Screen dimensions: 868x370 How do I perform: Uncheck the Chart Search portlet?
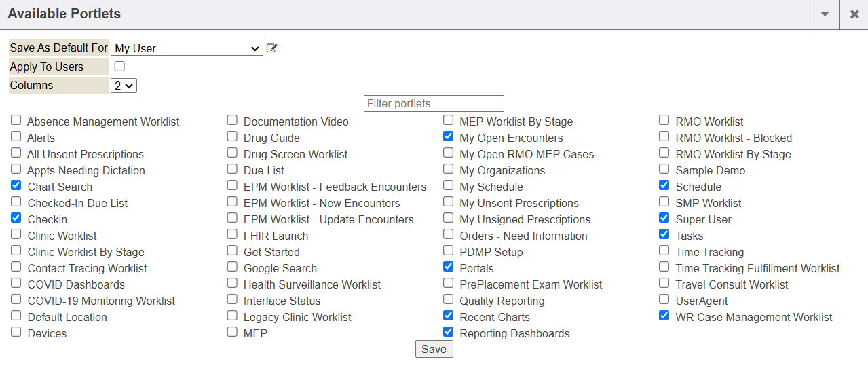16,185
